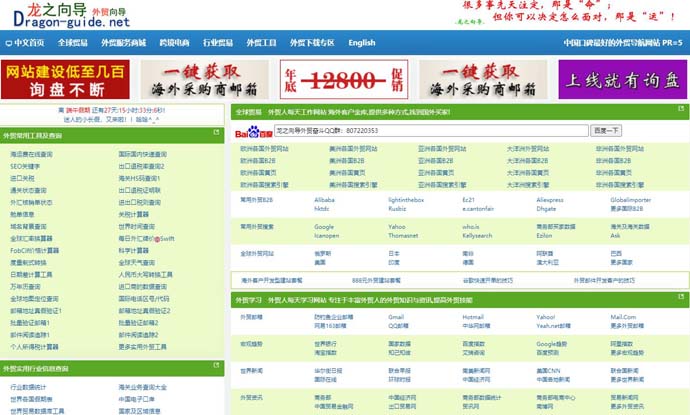Open the Ask search link
The width and height of the screenshot is (690, 415).
[615, 235]
